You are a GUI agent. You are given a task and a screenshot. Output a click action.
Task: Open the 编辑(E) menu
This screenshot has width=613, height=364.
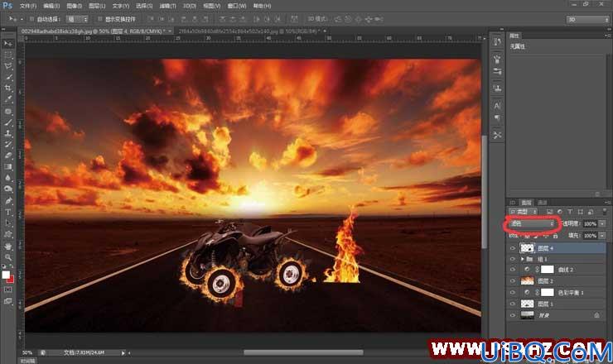pos(51,6)
